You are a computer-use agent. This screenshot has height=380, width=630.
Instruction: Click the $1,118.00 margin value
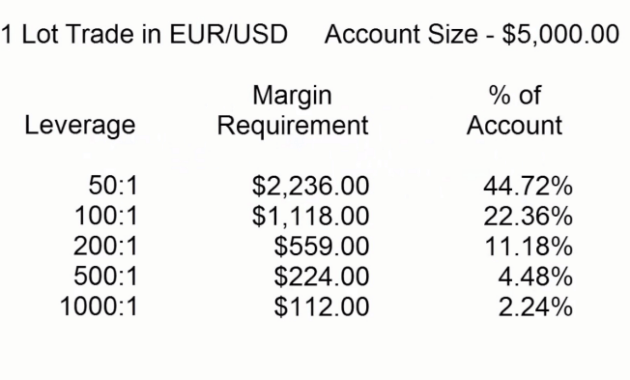tap(311, 216)
